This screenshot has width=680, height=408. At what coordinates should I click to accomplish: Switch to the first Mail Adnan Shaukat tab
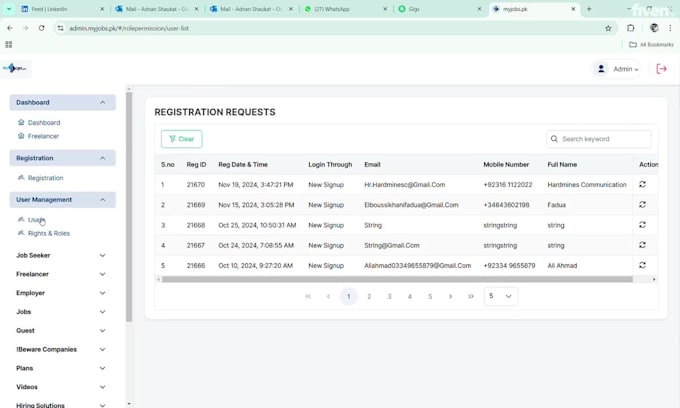point(157,9)
